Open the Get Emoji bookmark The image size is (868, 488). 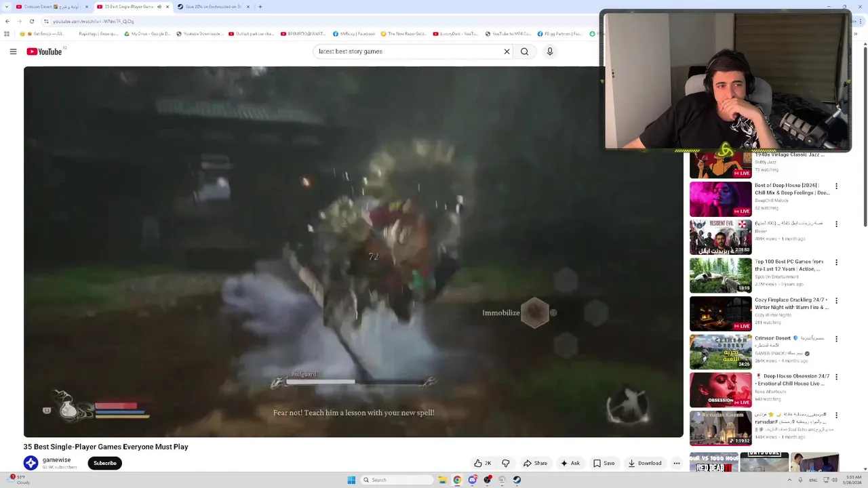click(x=41, y=34)
